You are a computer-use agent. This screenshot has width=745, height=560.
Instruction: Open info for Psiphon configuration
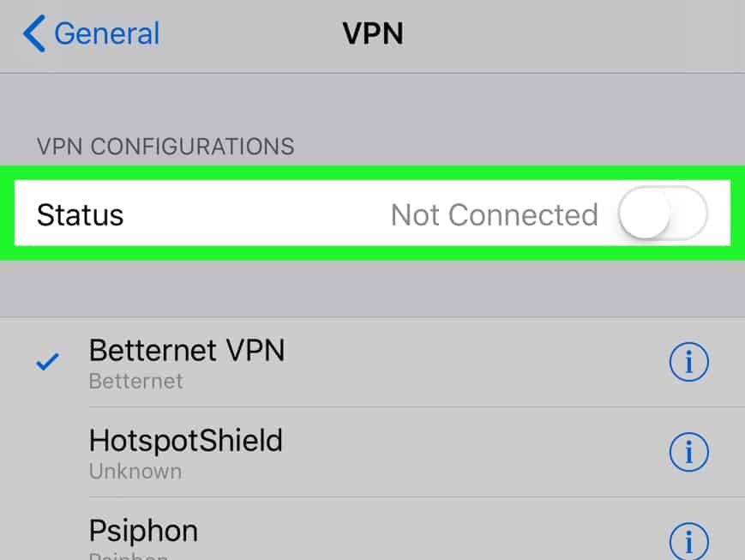688,541
